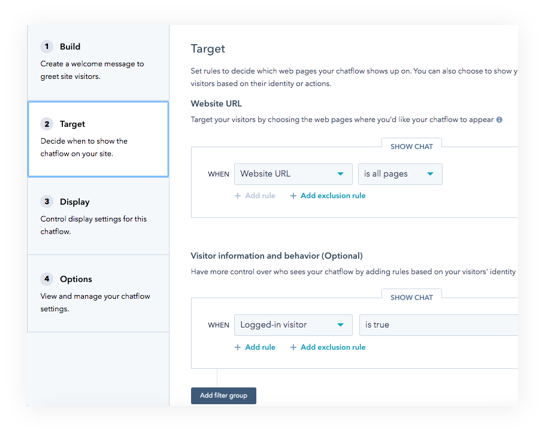Click the 'is true' value field
This screenshot has height=435, width=545.
tap(438, 325)
